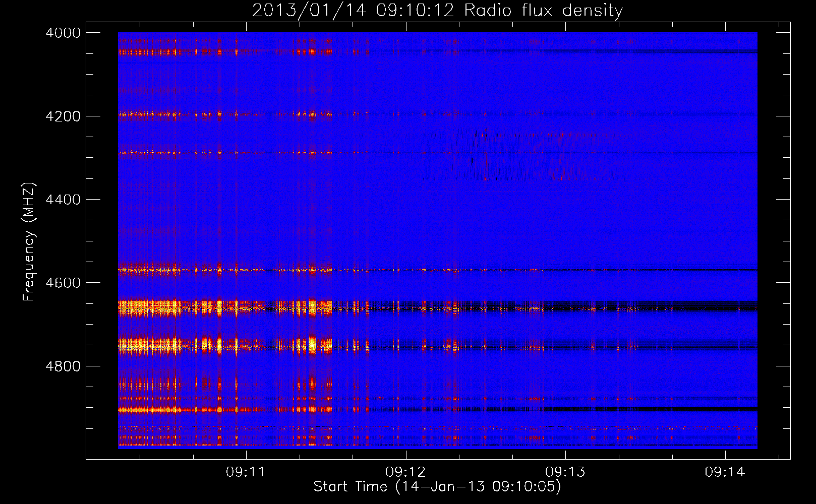Click the 'Frequency (MHZ)' axis title
Screen dimensions: 816x504
(29, 242)
